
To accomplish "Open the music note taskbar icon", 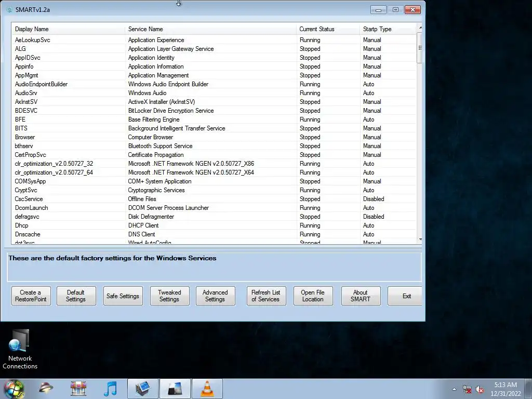I will [110, 389].
